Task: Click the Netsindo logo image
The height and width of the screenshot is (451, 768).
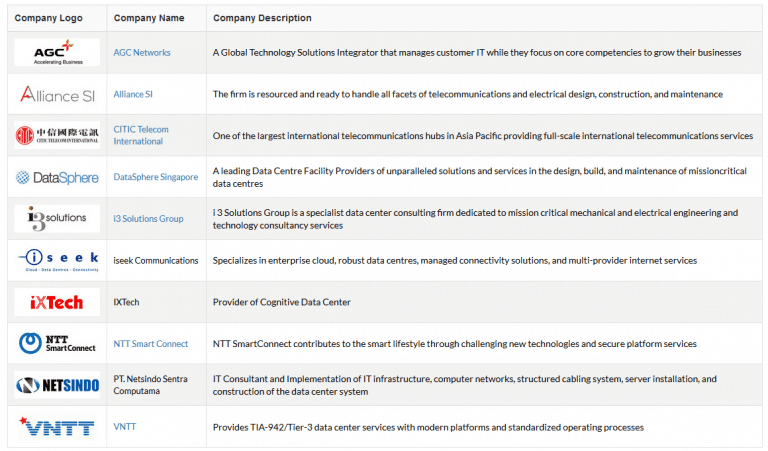Action: [57, 385]
